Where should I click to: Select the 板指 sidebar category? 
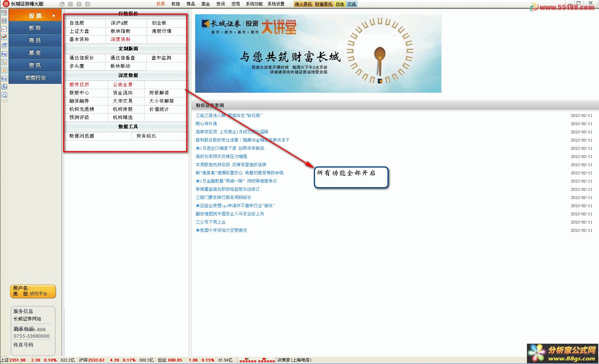pos(35,28)
